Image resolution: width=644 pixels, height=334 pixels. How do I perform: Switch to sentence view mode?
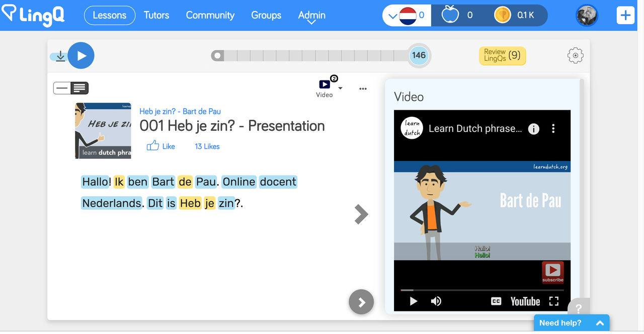tap(62, 88)
